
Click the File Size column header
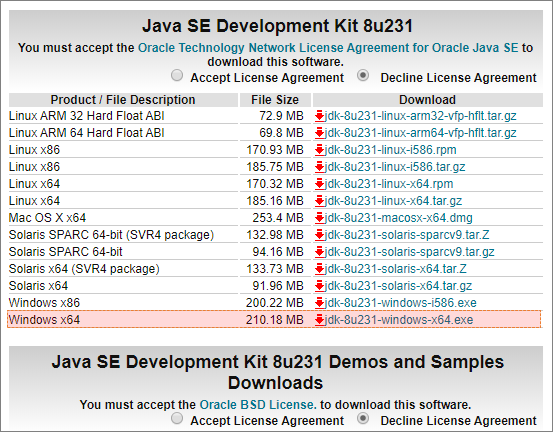click(x=275, y=100)
